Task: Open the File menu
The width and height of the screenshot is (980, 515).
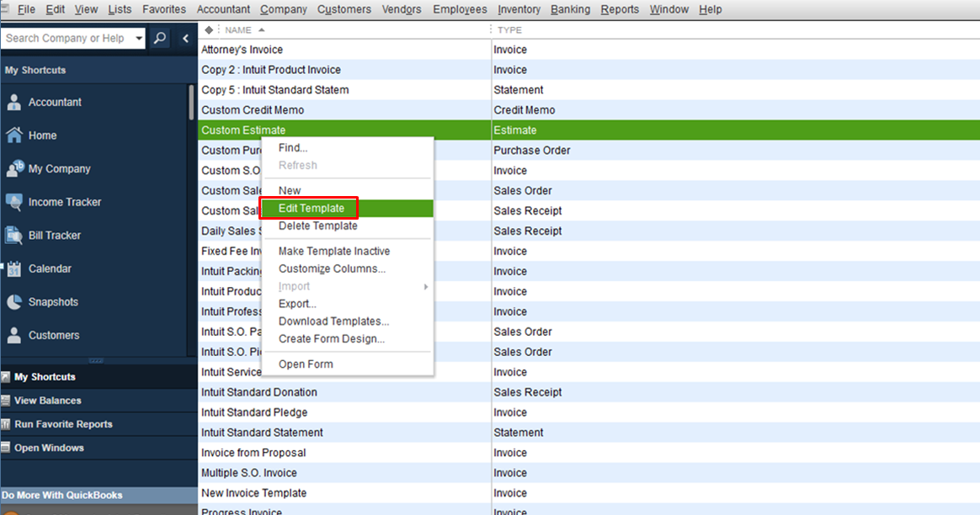Action: [x=26, y=9]
